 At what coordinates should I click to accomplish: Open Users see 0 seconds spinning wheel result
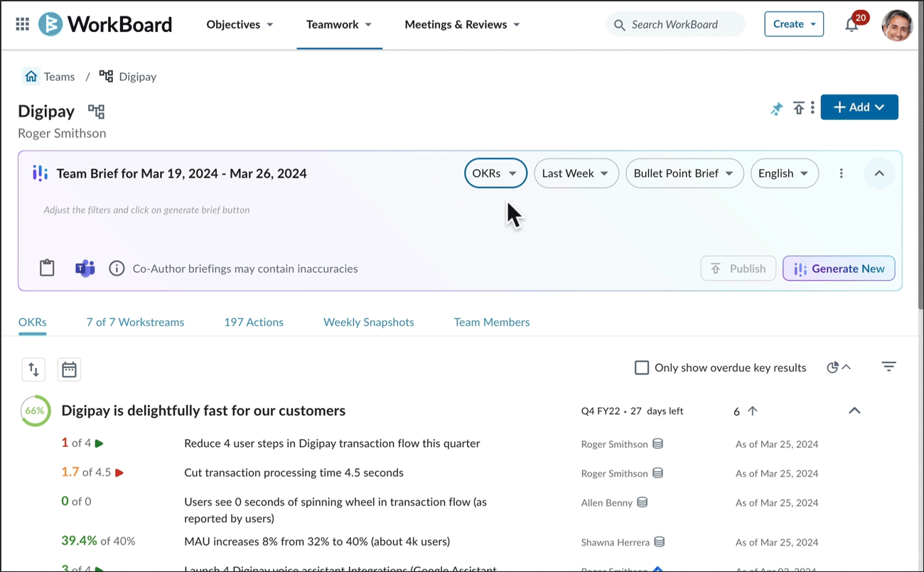point(335,510)
